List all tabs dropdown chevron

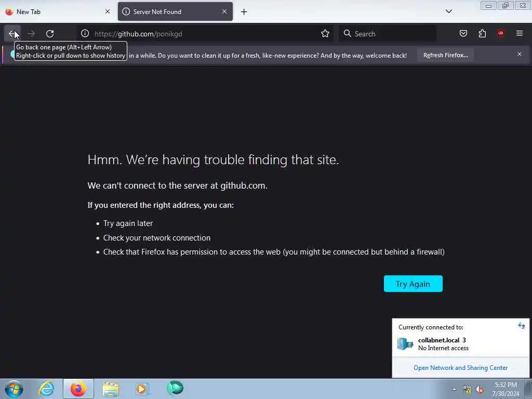coord(448,11)
